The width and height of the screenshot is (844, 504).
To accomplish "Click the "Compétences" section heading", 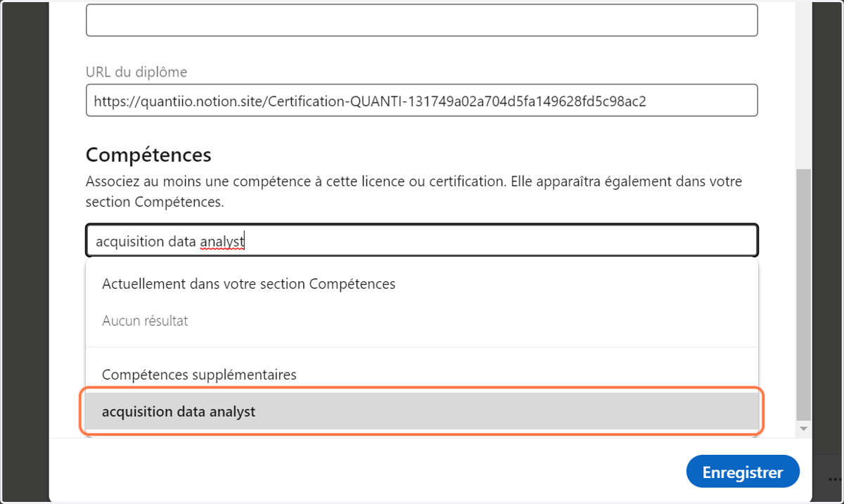I will point(148,154).
